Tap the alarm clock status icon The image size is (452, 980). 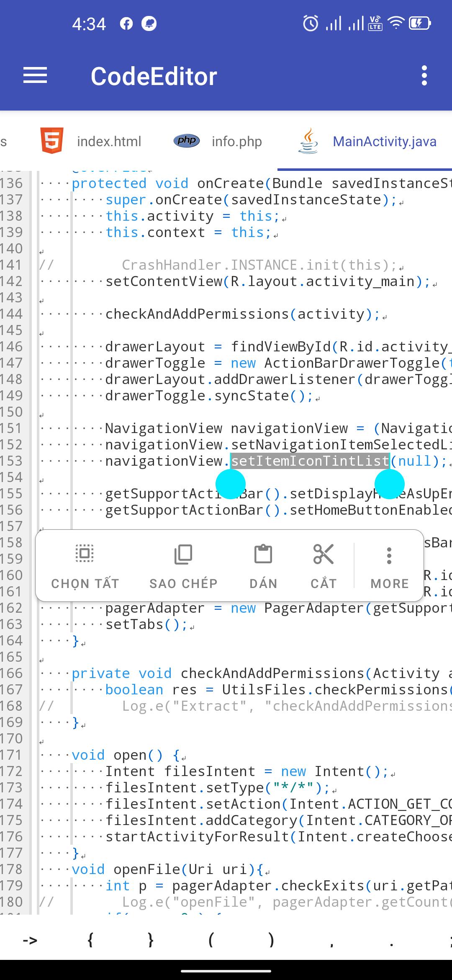pyautogui.click(x=311, y=23)
